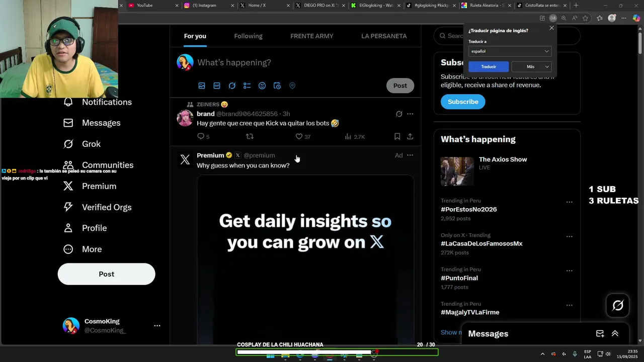Viewport: 644px width, 362px height.
Task: Open the taskbar volume control
Action: (608, 354)
